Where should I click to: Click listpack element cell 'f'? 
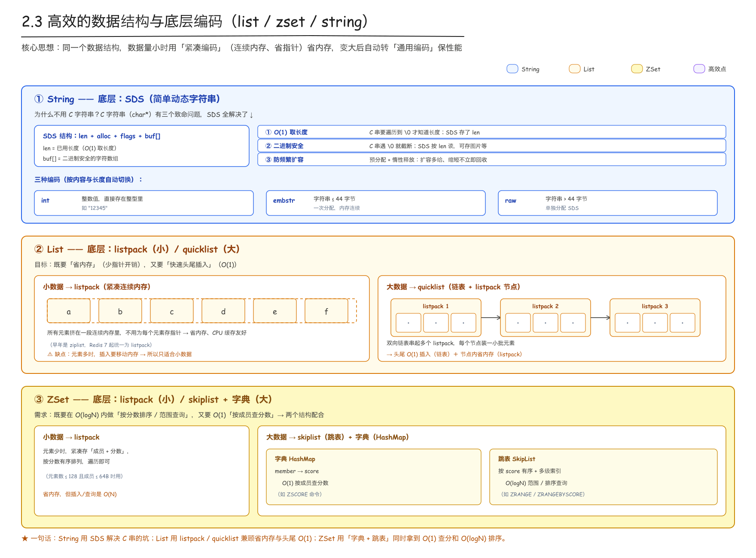pos(326,311)
